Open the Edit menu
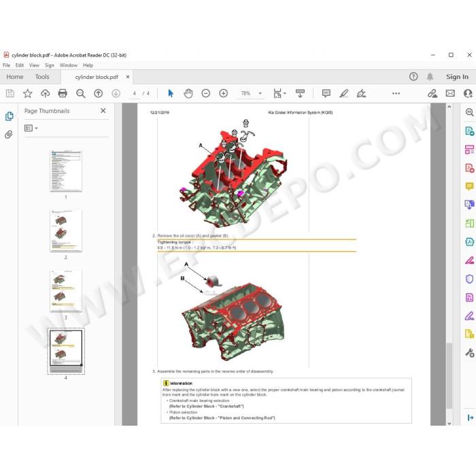Viewport: 476px width, 476px height. click(20, 65)
